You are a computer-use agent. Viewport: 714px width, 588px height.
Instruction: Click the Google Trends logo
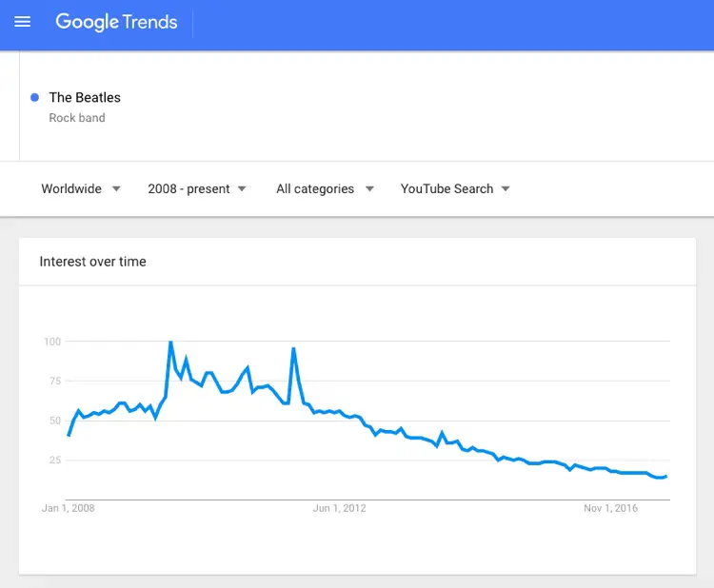coord(116,22)
